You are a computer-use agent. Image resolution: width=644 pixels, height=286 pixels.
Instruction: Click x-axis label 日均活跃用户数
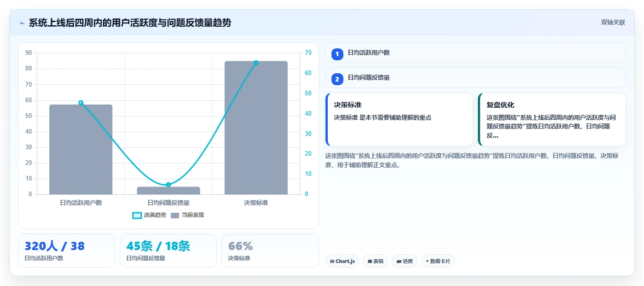(81, 203)
